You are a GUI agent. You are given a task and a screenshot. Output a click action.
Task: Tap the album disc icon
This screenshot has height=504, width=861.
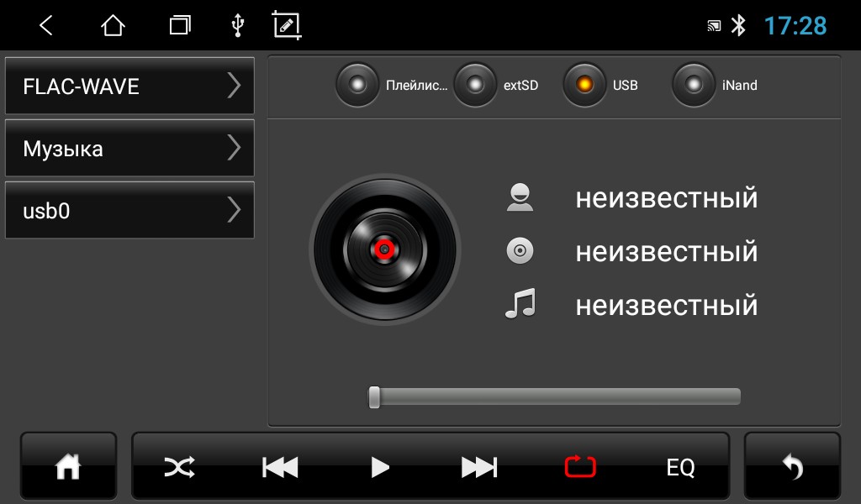(520, 250)
